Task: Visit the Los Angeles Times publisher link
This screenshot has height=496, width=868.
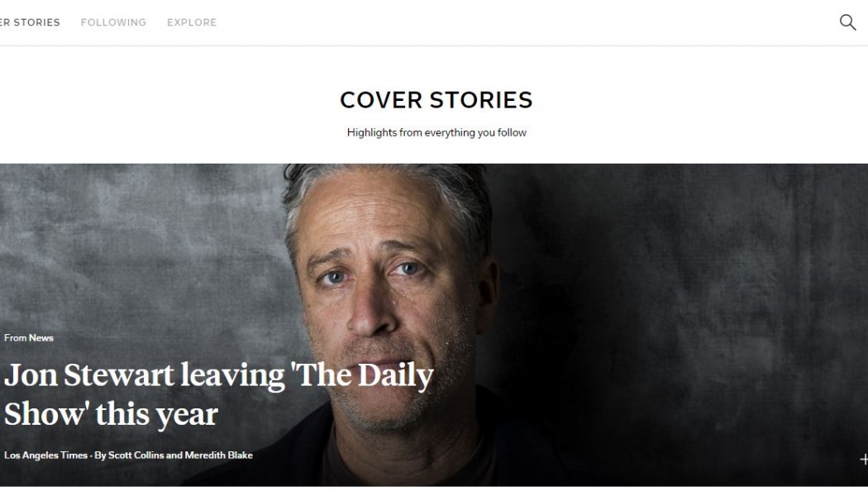Action: [46, 455]
